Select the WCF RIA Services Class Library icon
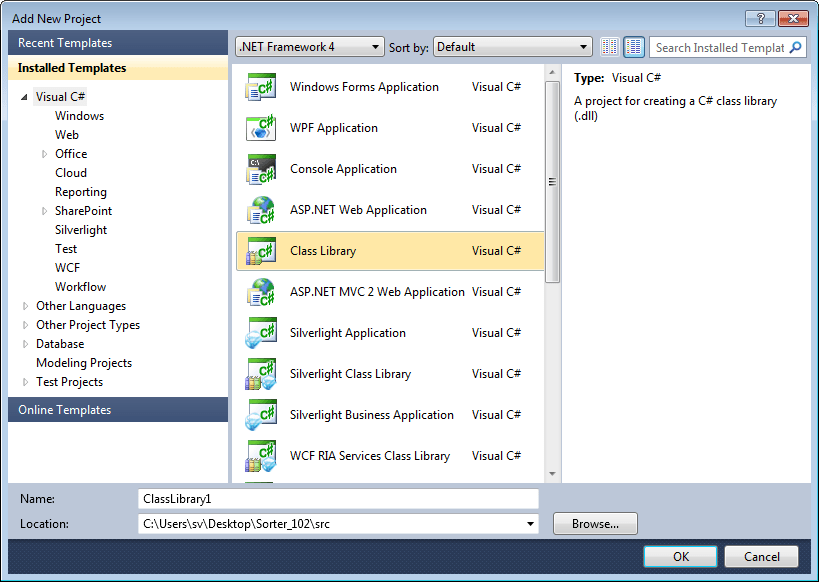This screenshot has height=582, width=819. coord(261,455)
